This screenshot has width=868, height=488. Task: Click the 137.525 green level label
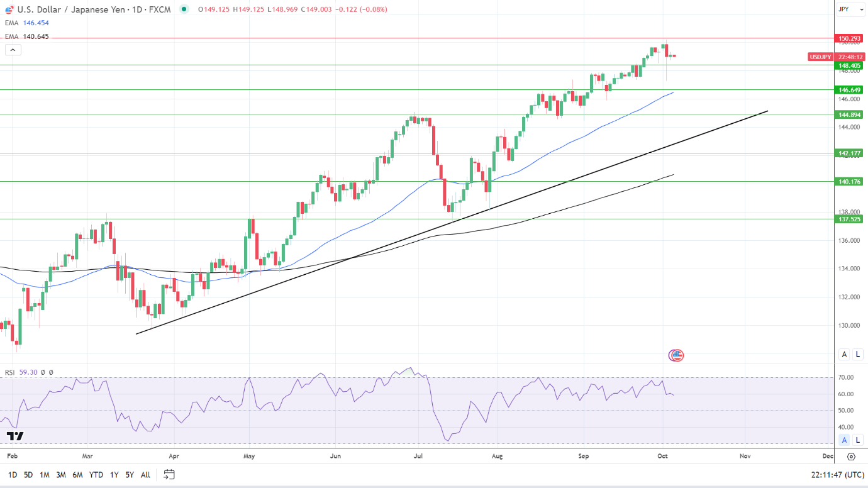[x=850, y=219]
